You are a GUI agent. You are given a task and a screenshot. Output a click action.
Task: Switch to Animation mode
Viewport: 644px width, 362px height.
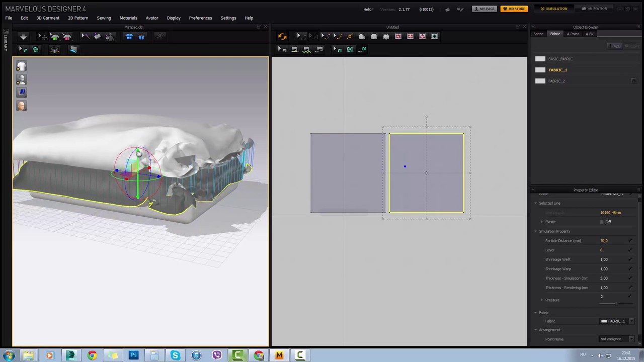(594, 9)
